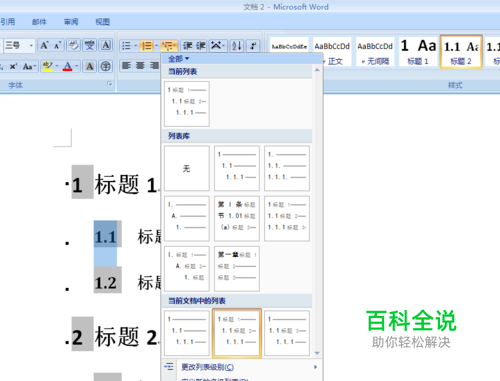Click the character shading icon

point(90,66)
